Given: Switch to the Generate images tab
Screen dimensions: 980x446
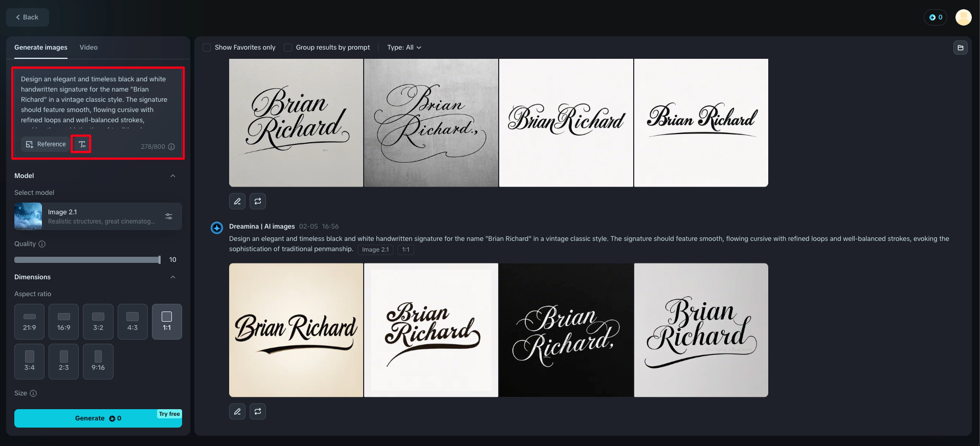Looking at the screenshot, I should pyautogui.click(x=41, y=48).
